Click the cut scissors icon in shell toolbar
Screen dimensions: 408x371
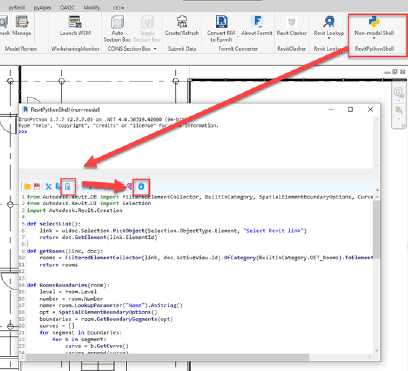pos(49,187)
